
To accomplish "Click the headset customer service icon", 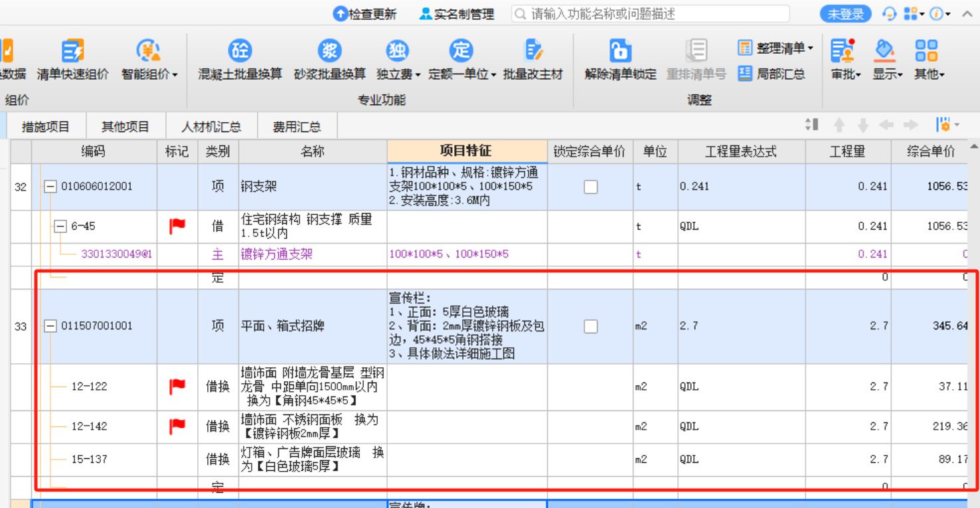I will click(x=889, y=14).
